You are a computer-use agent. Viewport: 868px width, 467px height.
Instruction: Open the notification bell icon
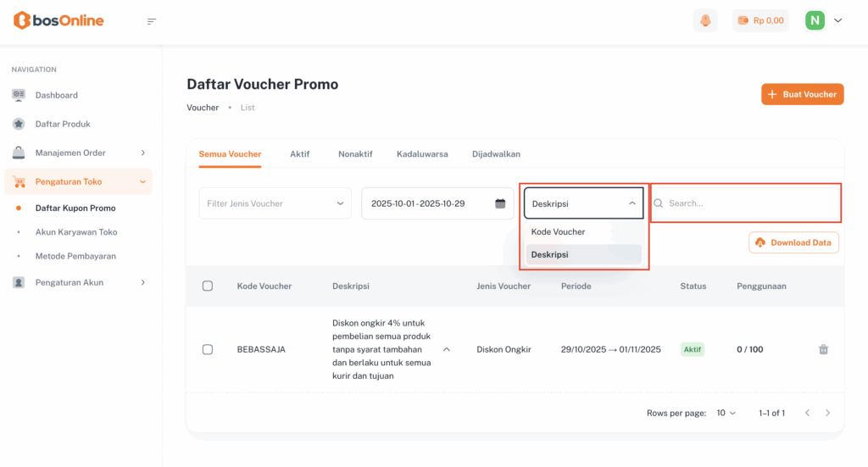click(x=705, y=20)
